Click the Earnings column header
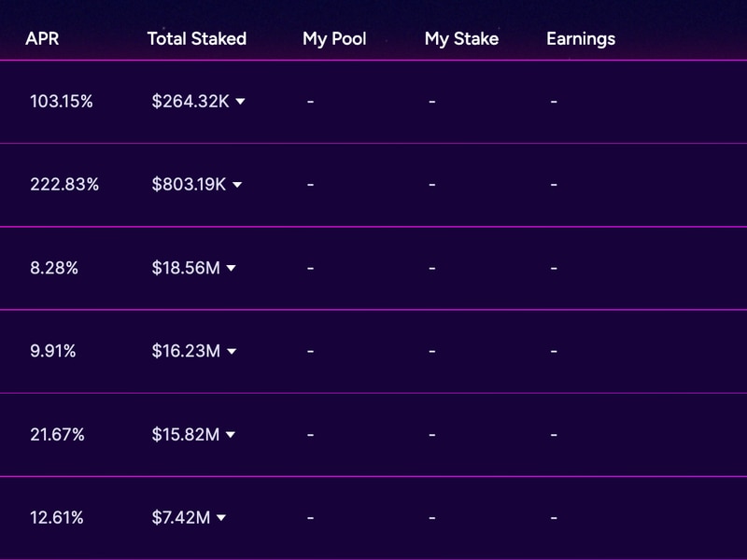The image size is (747, 560). point(581,39)
